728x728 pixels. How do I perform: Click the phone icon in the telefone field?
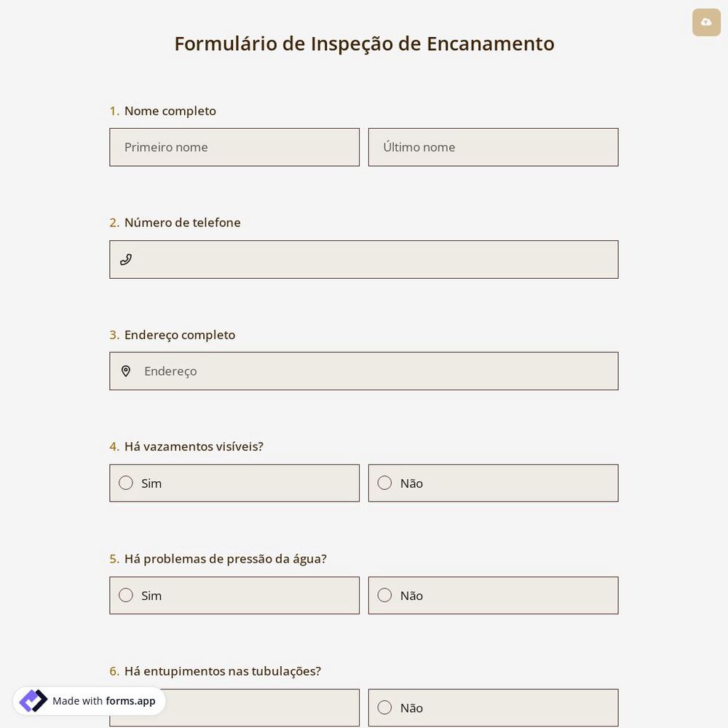click(126, 259)
